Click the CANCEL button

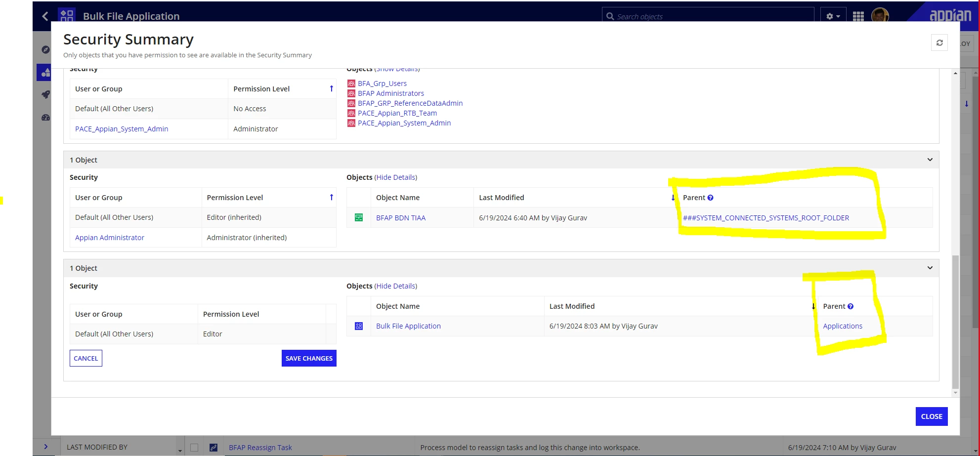tap(86, 358)
